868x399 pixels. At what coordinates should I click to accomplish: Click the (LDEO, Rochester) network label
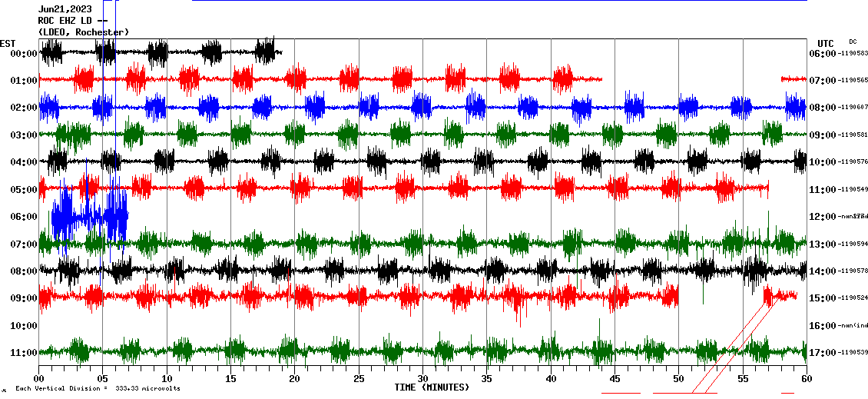tap(84, 32)
